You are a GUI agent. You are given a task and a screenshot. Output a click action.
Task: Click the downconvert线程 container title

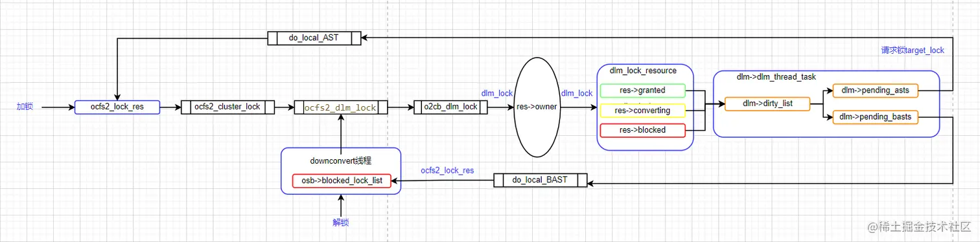tap(340, 160)
